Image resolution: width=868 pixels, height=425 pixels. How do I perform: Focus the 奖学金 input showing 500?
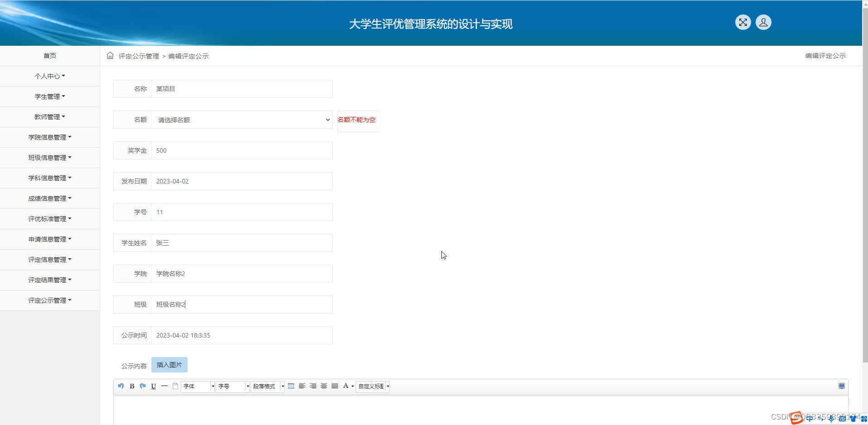pyautogui.click(x=242, y=150)
